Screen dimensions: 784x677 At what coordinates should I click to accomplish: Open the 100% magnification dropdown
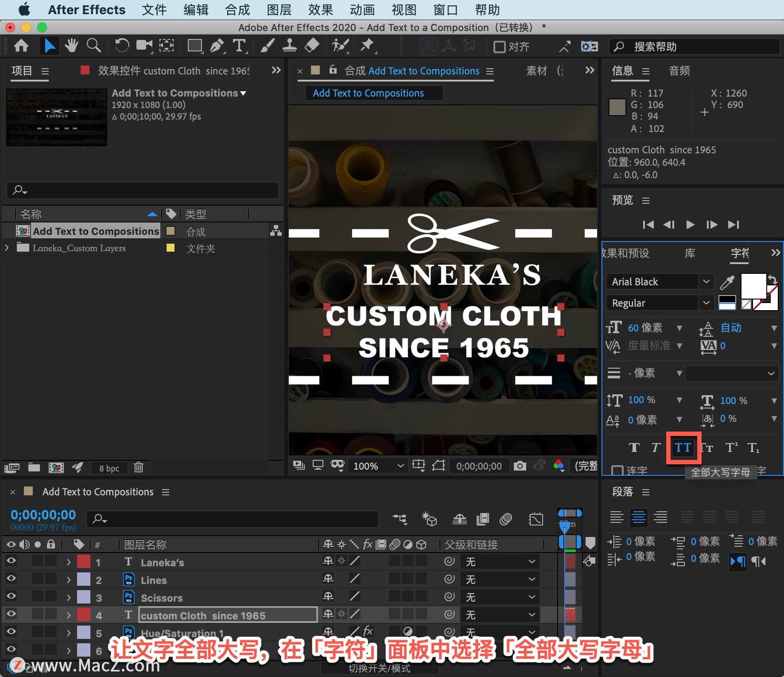[x=378, y=466]
